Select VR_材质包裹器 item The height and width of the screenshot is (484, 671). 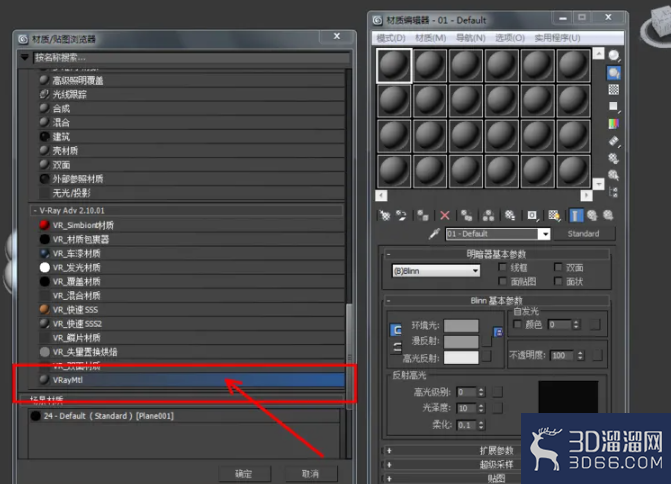pos(192,239)
